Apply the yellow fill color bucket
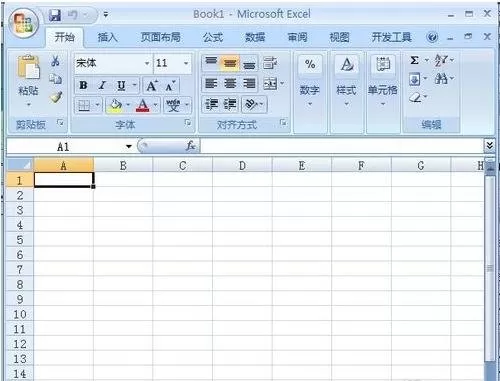500x381 pixels. tap(115, 106)
